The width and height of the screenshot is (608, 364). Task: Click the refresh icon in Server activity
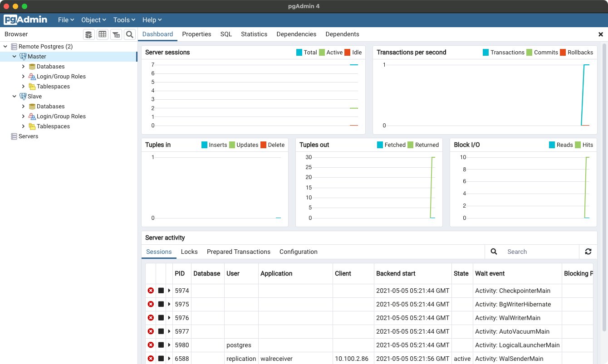(x=588, y=252)
